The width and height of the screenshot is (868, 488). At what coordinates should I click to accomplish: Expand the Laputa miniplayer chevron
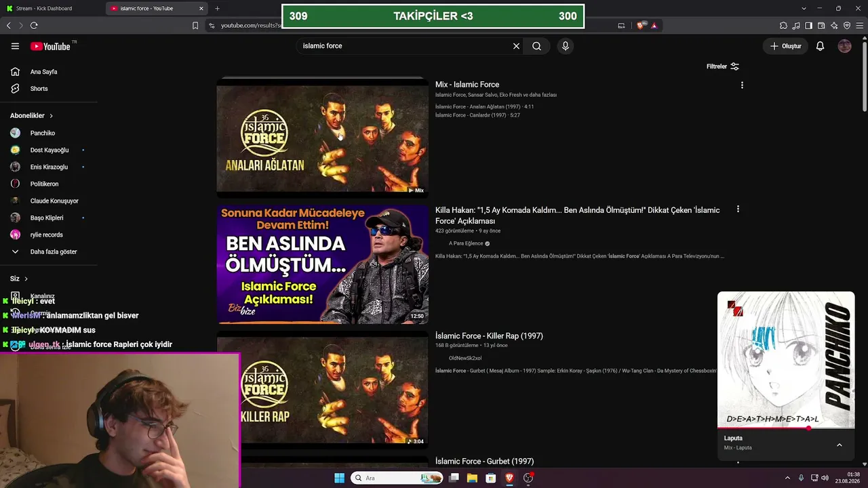(x=839, y=445)
